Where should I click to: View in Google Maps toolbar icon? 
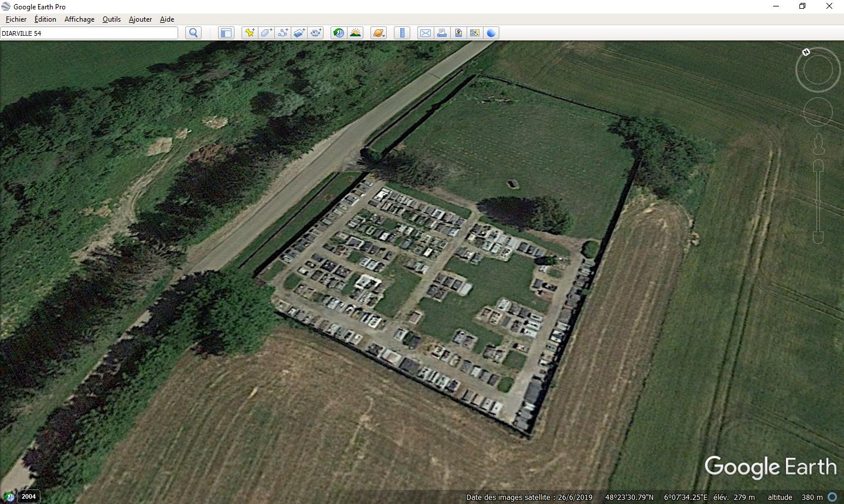coord(475,33)
